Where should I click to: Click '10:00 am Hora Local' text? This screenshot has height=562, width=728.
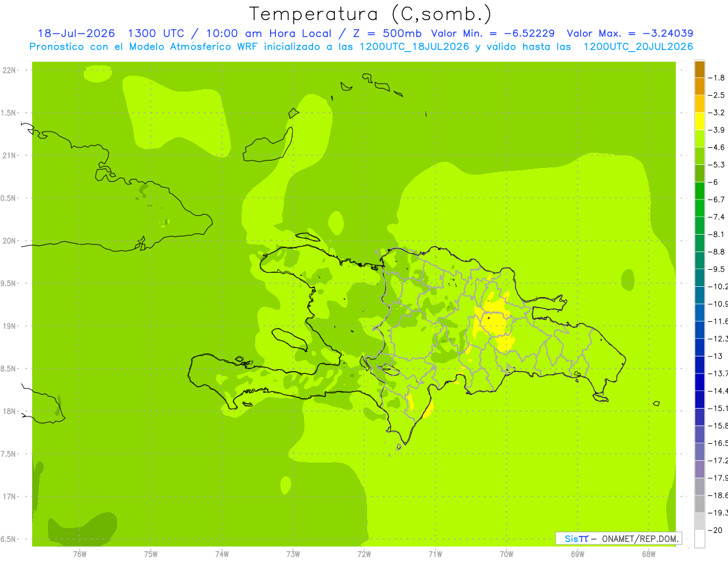[268, 33]
